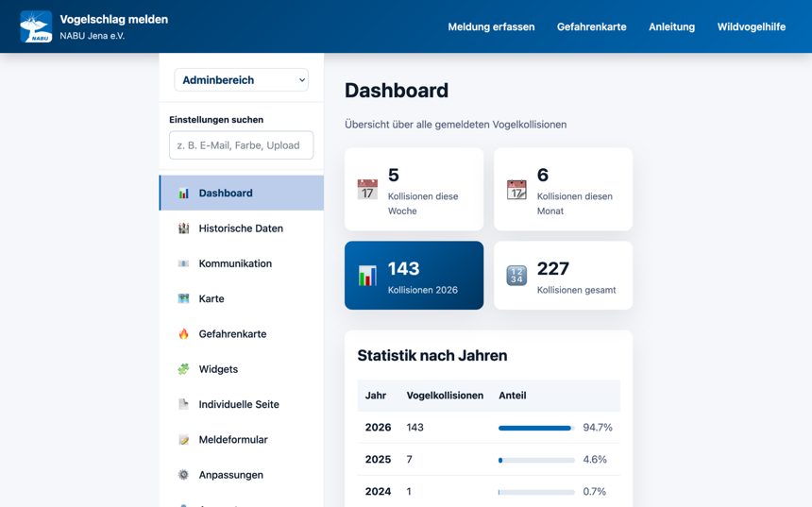This screenshot has width=812, height=507.
Task: Click the count 143 in the 2026 table row
Action: 414,428
